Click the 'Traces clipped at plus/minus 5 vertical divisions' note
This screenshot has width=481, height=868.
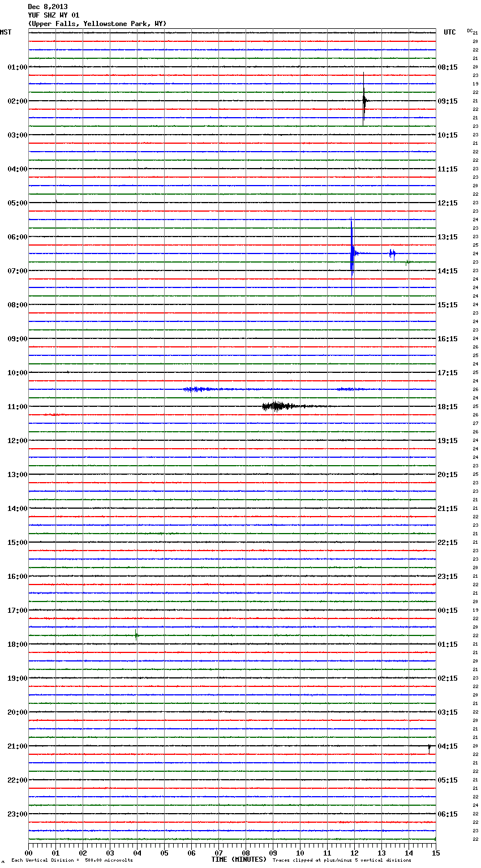tap(342, 860)
